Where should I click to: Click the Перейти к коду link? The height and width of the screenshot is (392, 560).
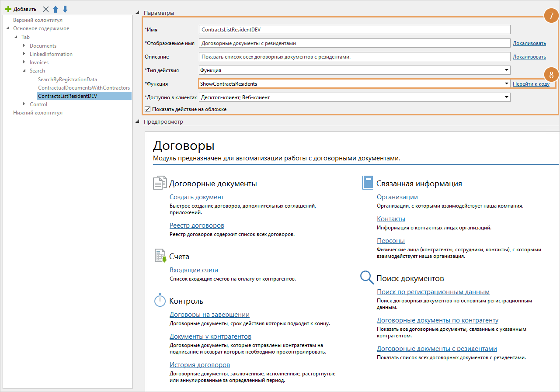[531, 84]
